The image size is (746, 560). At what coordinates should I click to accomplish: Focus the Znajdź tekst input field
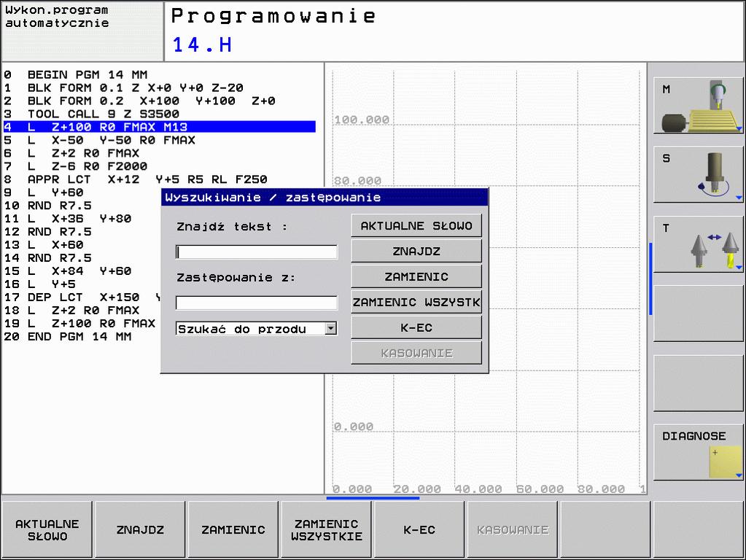(257, 252)
